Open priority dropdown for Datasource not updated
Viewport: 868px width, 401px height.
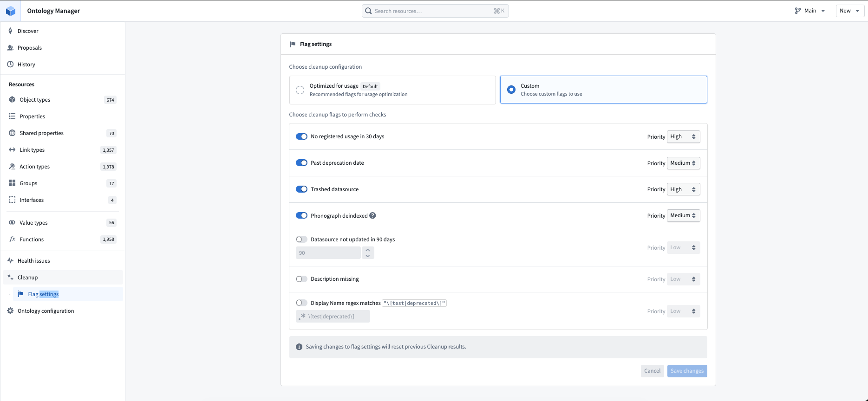pos(683,248)
